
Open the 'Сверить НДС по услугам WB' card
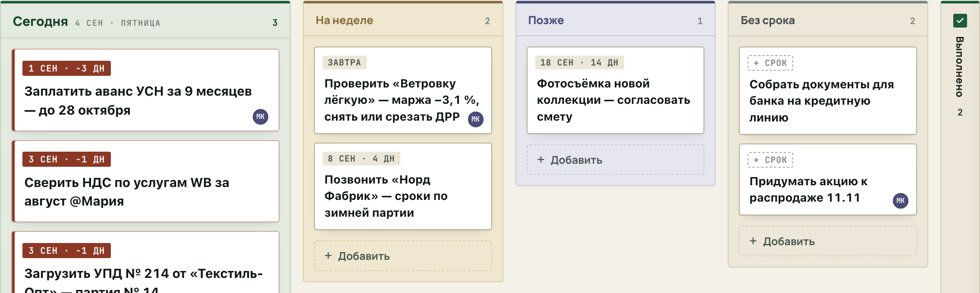click(x=146, y=181)
